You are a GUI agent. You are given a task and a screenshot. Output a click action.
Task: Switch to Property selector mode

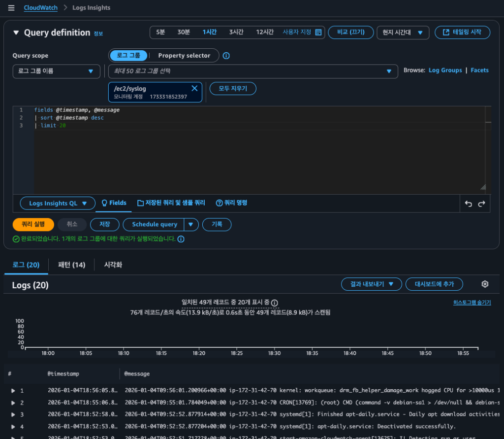click(184, 56)
